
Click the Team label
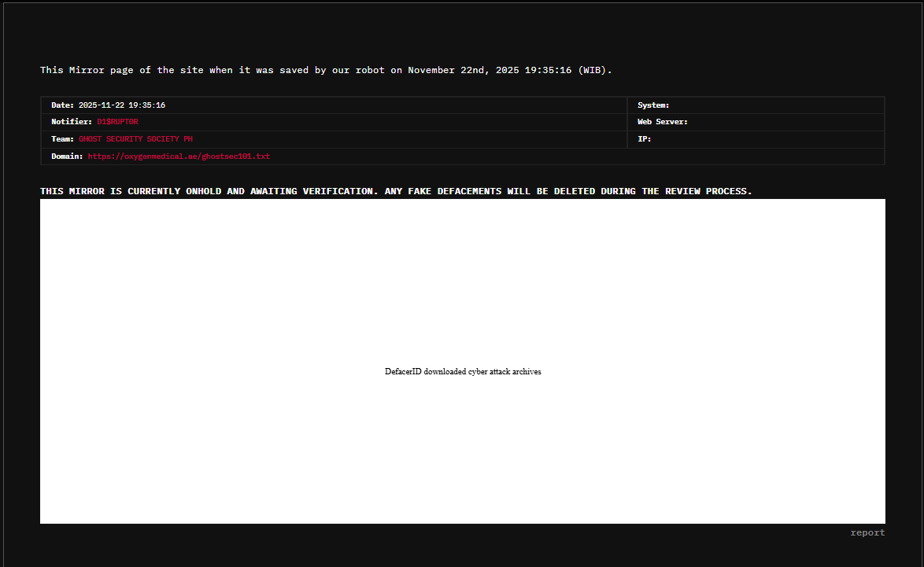[63, 139]
